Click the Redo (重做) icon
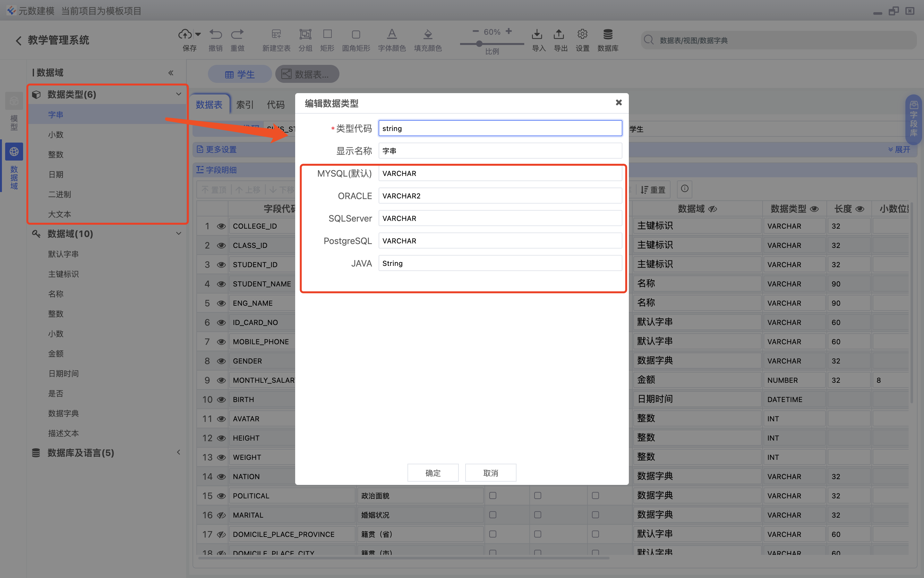Image resolution: width=924 pixels, height=578 pixels. pos(237,34)
